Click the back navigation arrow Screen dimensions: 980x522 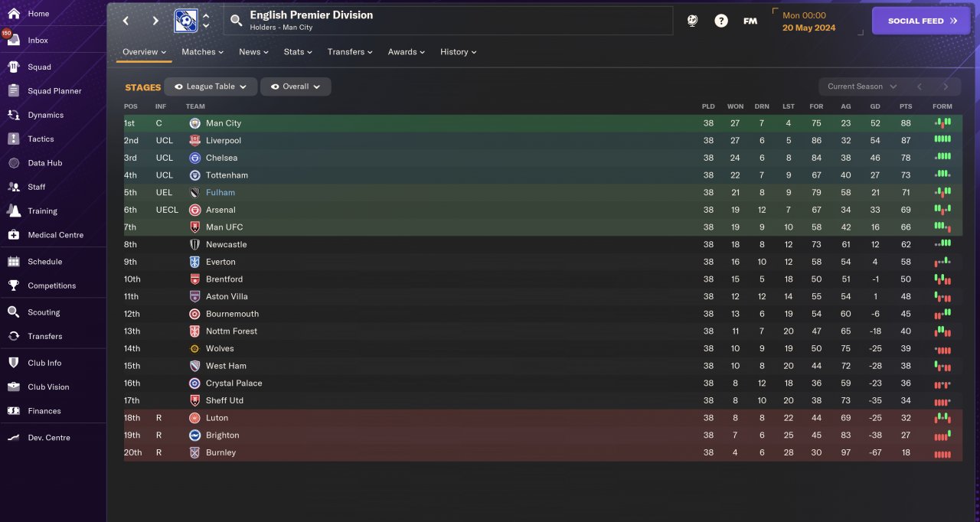126,21
